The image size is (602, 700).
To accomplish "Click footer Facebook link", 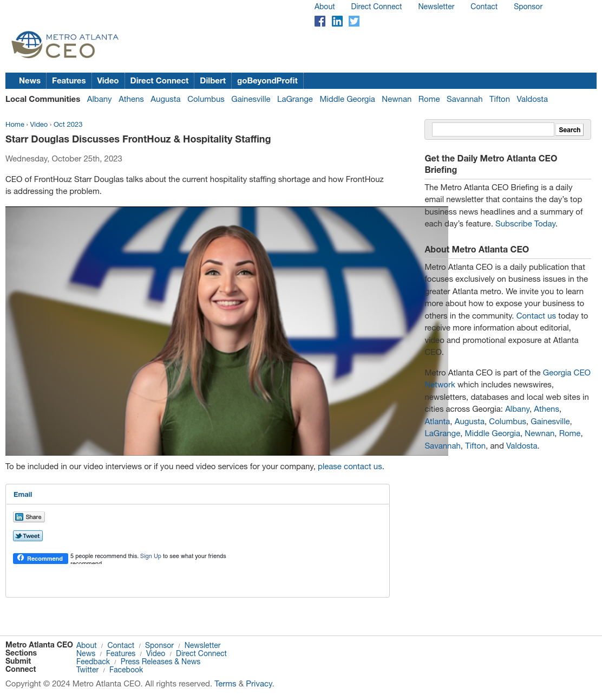I will [x=126, y=670].
